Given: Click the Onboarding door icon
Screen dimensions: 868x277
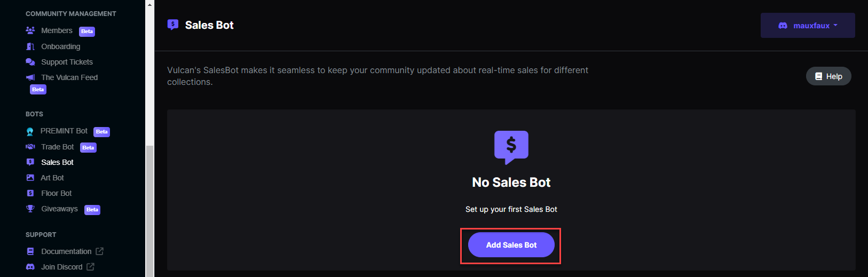Looking at the screenshot, I should (x=30, y=46).
